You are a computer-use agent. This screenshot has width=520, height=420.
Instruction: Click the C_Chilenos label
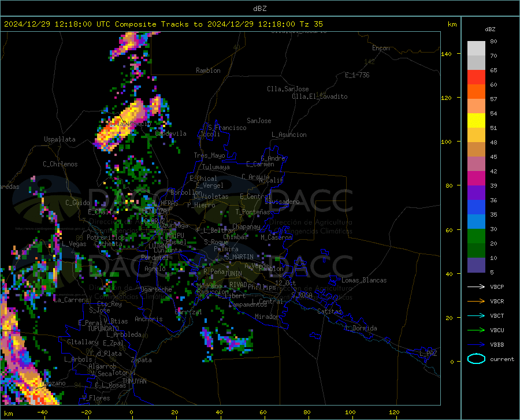(60, 164)
